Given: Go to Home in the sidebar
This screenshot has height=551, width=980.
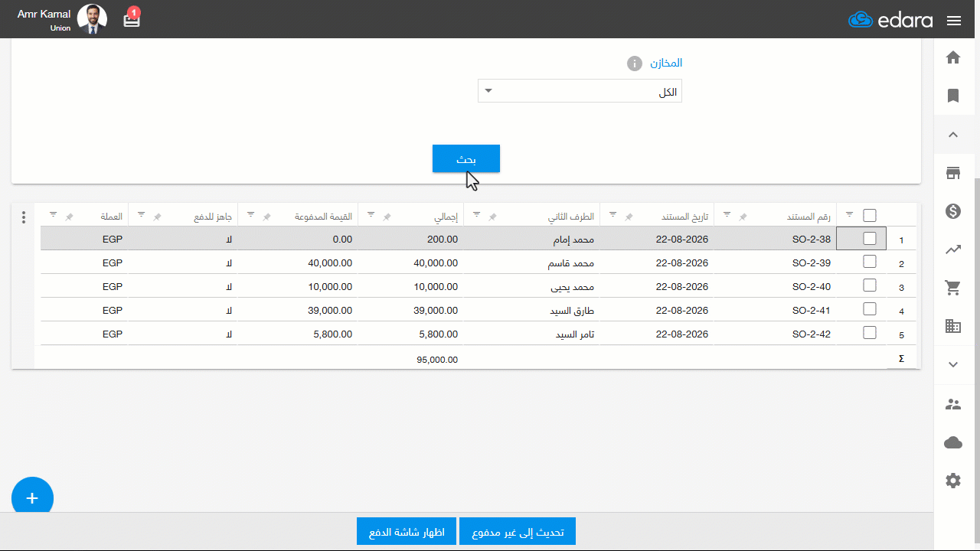Looking at the screenshot, I should coord(953,57).
